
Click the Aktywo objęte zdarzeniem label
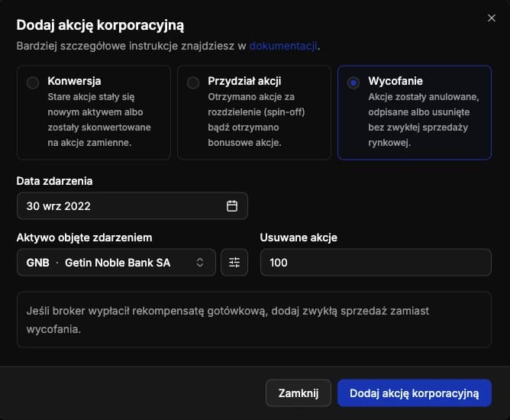tap(84, 237)
